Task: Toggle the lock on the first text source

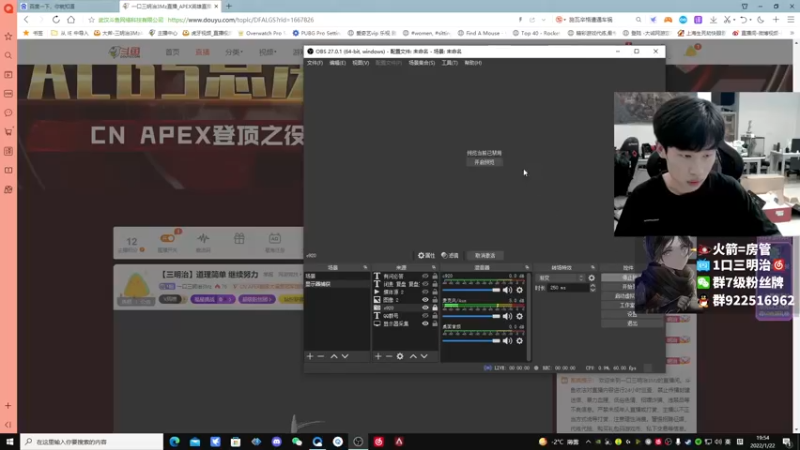Action: pos(435,276)
